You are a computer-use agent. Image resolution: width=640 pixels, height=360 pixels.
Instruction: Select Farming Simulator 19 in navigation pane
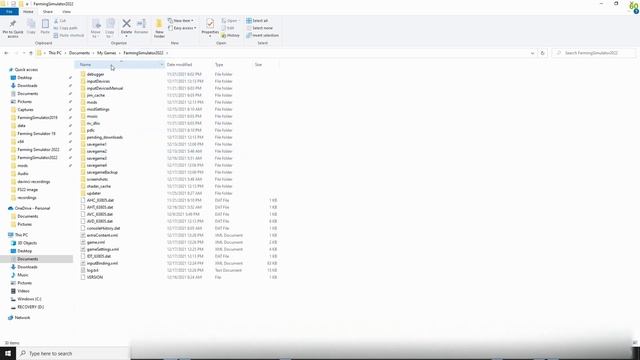pos(36,133)
